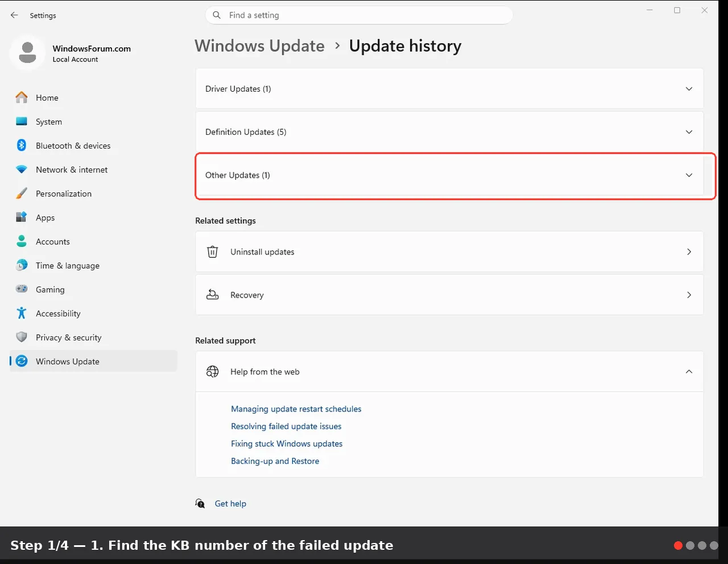The width and height of the screenshot is (728, 564).
Task: Open Accessibility settings
Action: 93,313
